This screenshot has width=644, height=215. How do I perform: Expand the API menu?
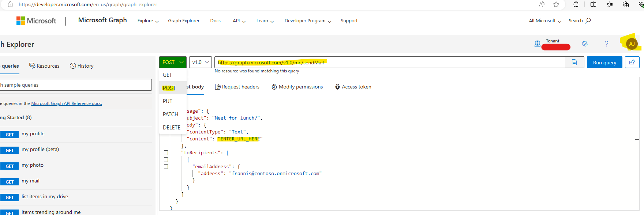pos(239,21)
